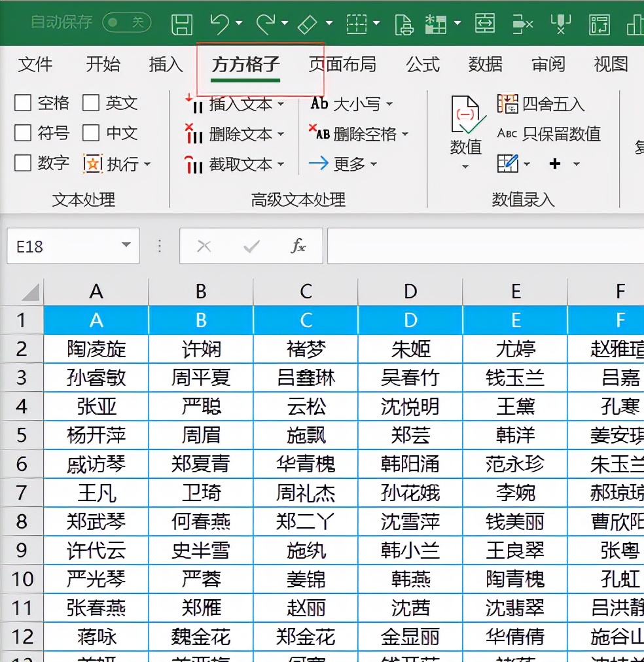Viewport: 644px width, 662px height.
Task: Click the pencil table edit icon
Action: [x=508, y=164]
